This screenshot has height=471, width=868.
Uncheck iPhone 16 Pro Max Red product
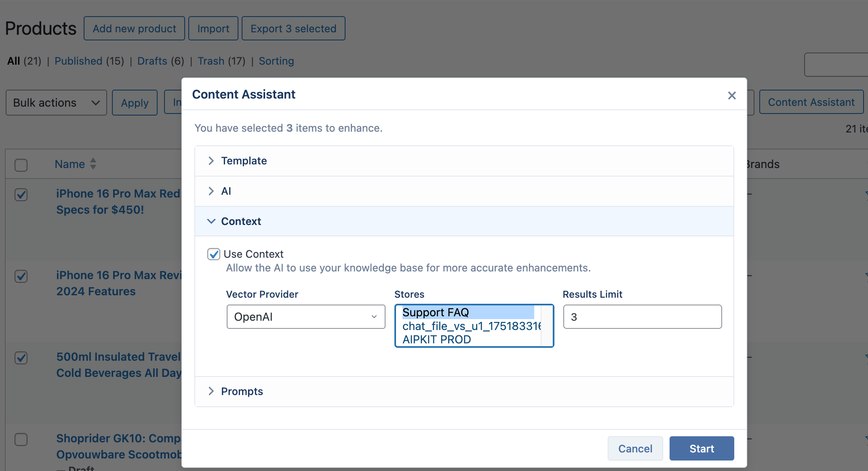tap(21, 195)
